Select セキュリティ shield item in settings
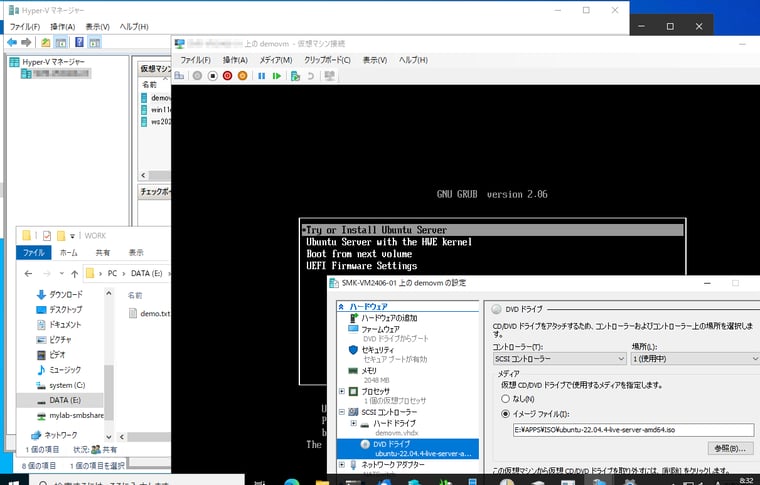This screenshot has height=485, width=760. (x=378, y=350)
